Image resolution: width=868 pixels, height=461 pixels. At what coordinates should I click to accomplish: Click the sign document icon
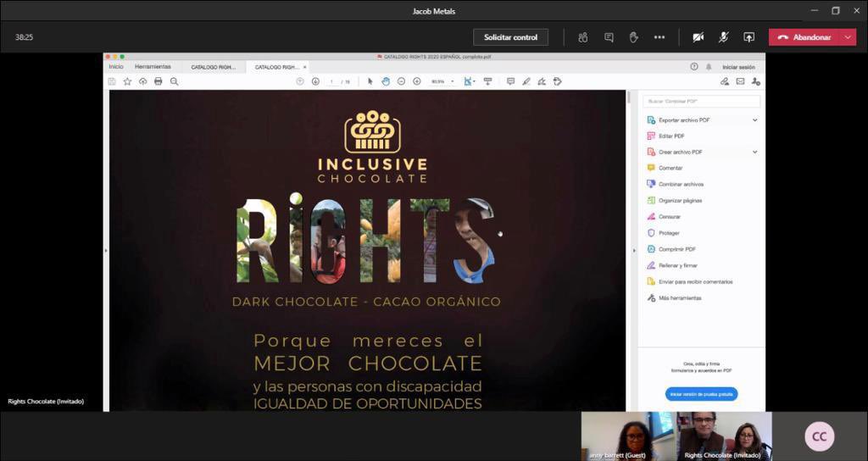point(542,81)
